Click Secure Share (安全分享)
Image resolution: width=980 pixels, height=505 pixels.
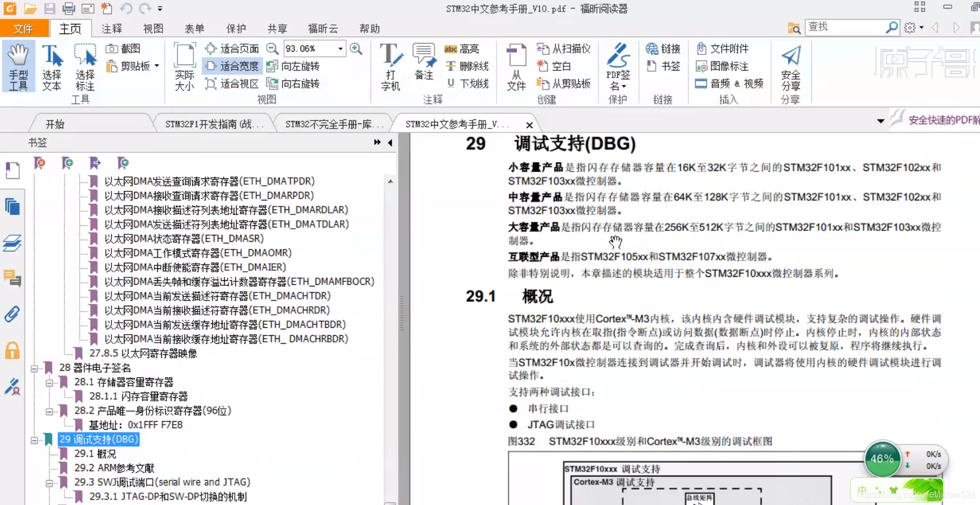790,68
